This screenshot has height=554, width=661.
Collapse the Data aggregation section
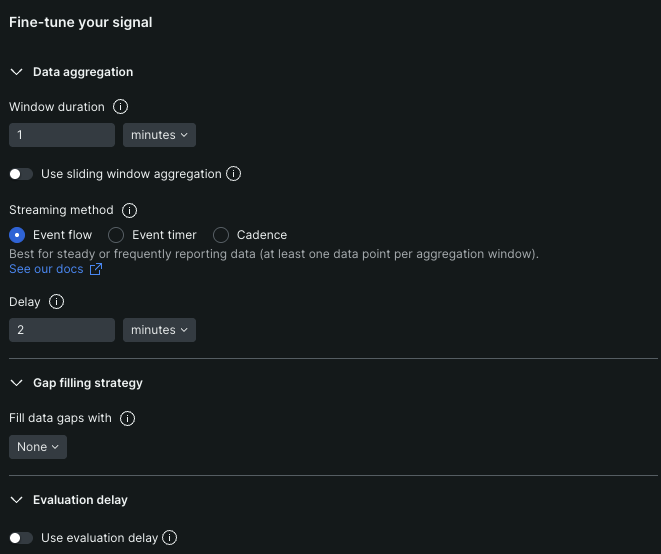tap(17, 72)
